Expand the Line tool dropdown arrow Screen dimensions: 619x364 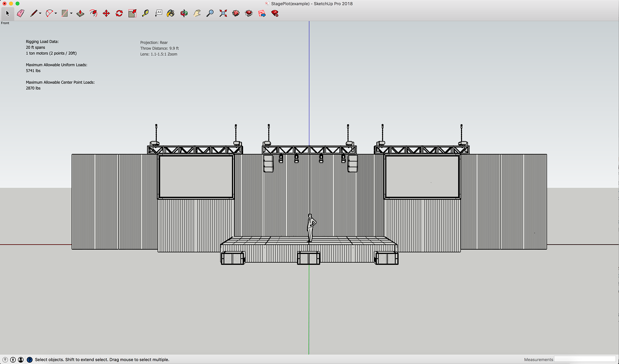pyautogui.click(x=40, y=14)
